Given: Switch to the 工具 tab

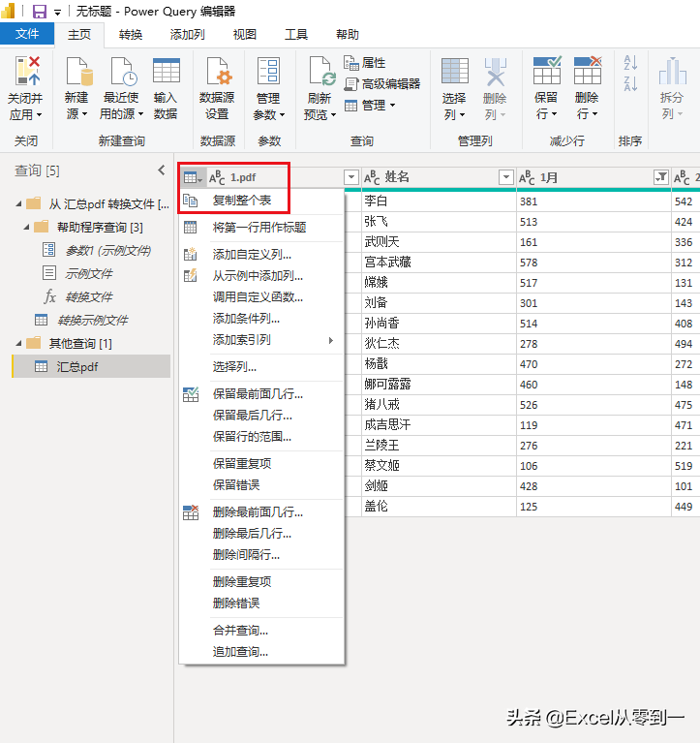Looking at the screenshot, I should pos(296,35).
